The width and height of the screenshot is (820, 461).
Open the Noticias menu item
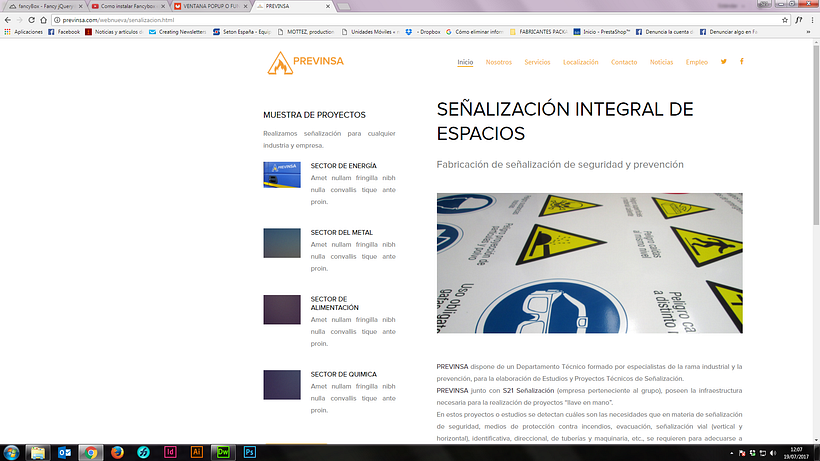point(662,62)
